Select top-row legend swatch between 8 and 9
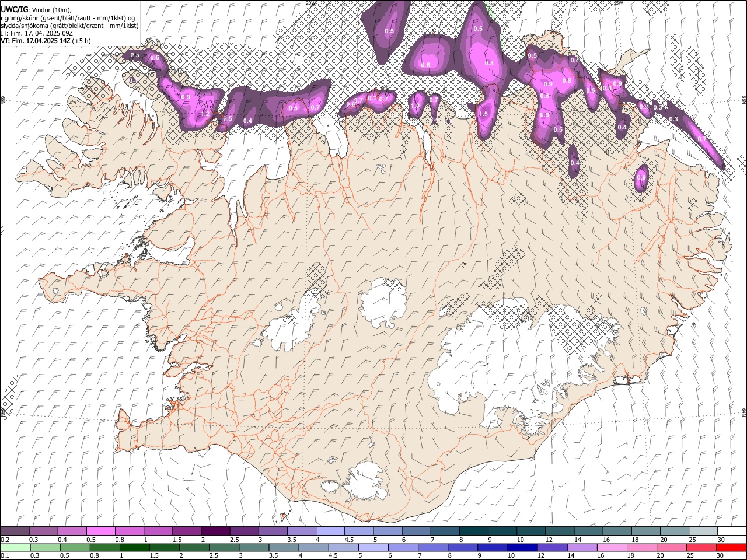Image resolution: width=747 pixels, height=560 pixels. pos(473,531)
